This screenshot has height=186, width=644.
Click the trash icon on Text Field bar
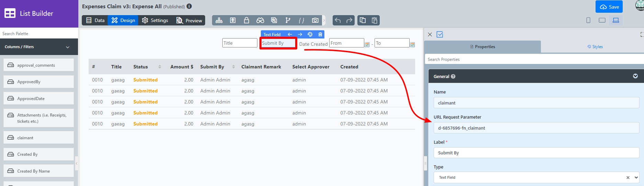coord(320,34)
